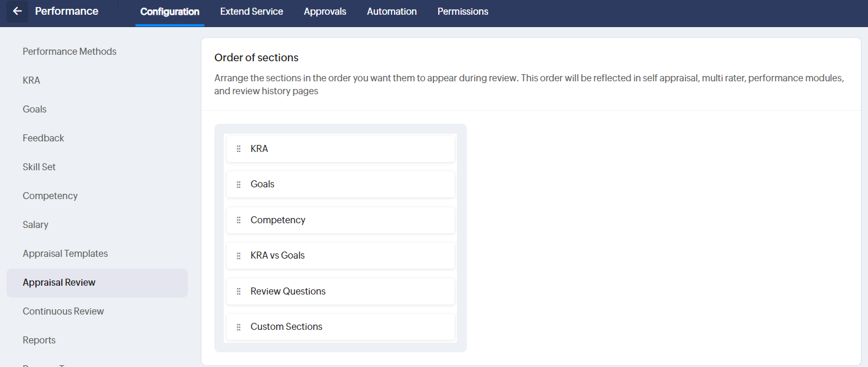Open the Permissions tab
Screen dimensions: 868x367
[x=463, y=12]
